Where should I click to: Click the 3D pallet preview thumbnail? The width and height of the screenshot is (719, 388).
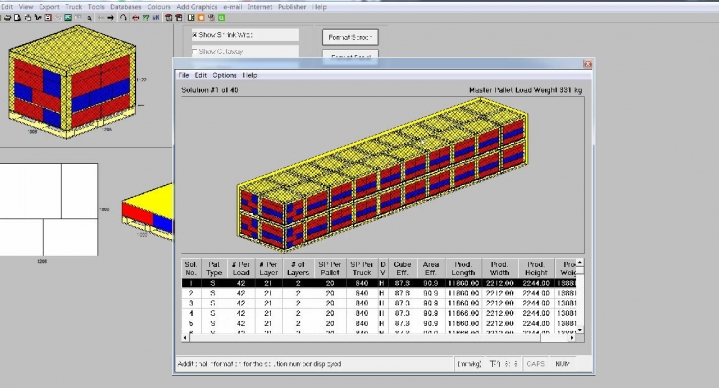pyautogui.click(x=72, y=82)
